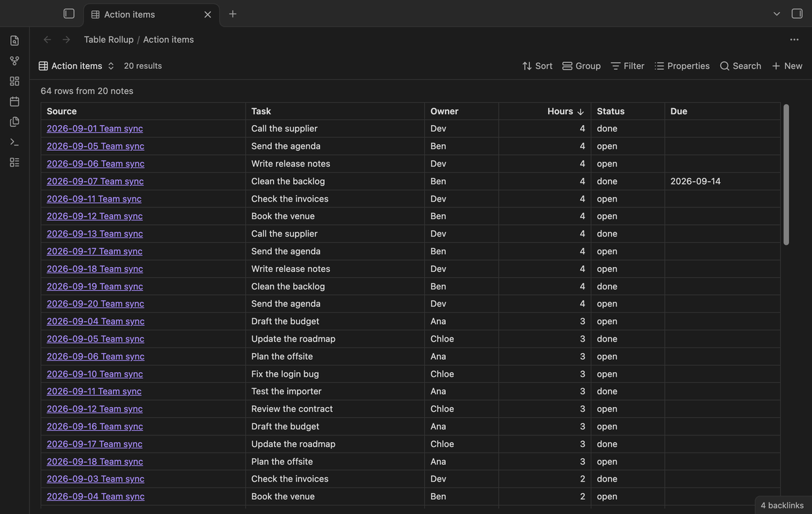Click the '64 rows from 20 notes' summary
Screen dimensions: 812x514
click(87, 91)
